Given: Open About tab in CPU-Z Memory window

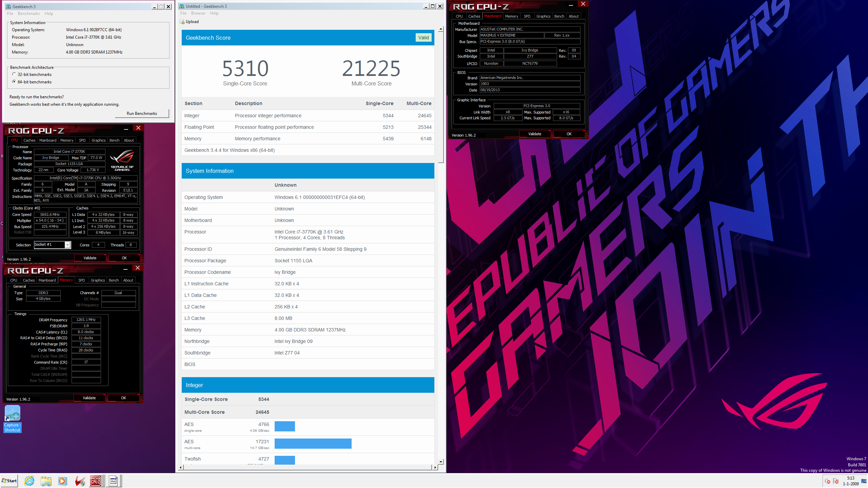Looking at the screenshot, I should tap(128, 280).
